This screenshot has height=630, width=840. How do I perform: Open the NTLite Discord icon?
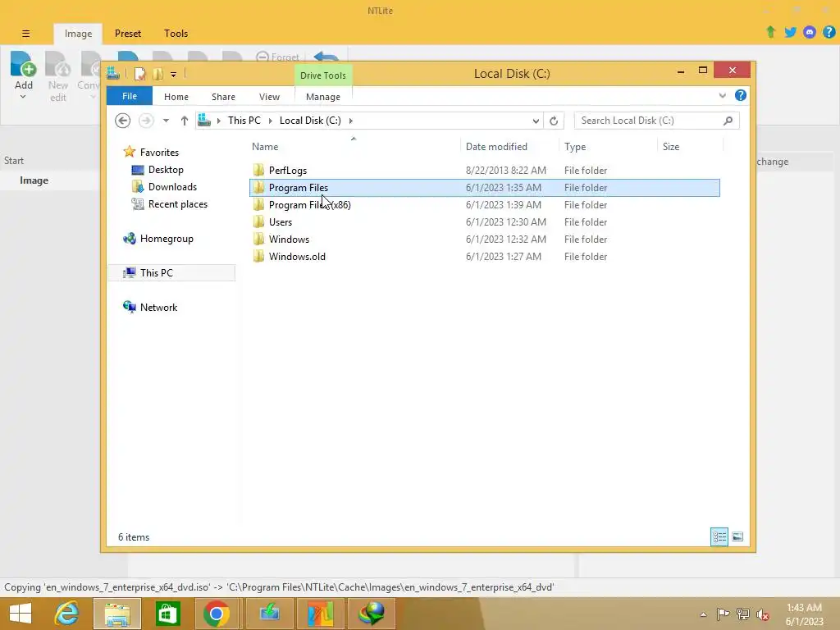point(810,32)
